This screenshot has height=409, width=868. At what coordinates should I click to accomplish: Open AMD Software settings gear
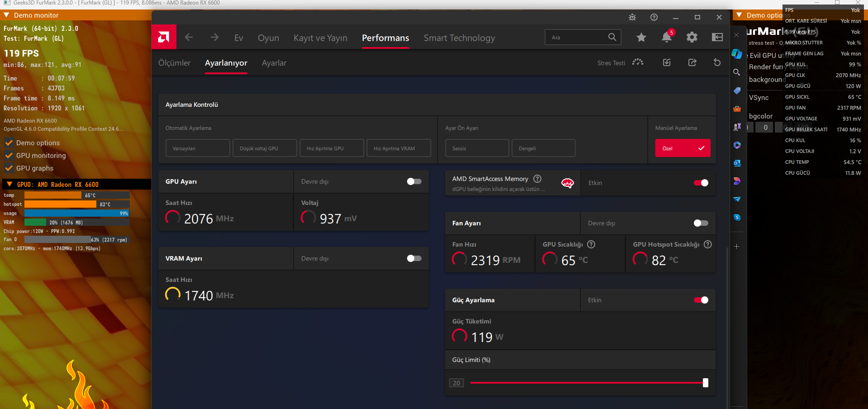click(x=692, y=38)
